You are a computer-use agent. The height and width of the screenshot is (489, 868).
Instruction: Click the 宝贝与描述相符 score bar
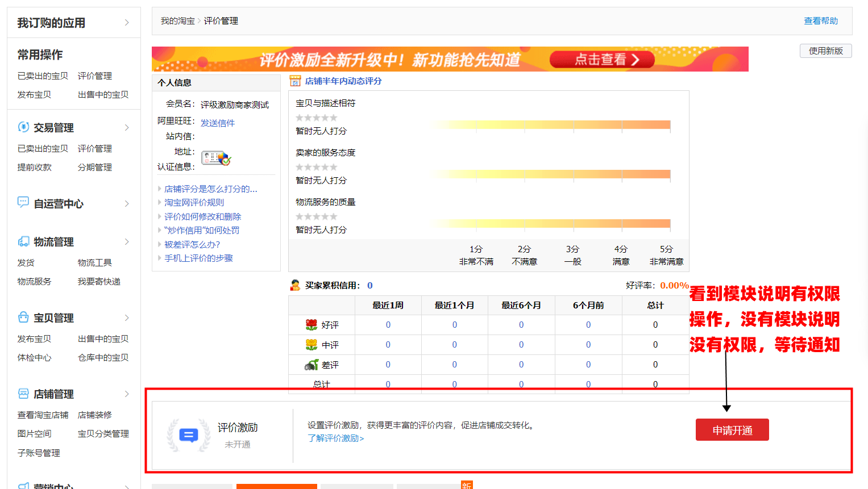click(550, 125)
